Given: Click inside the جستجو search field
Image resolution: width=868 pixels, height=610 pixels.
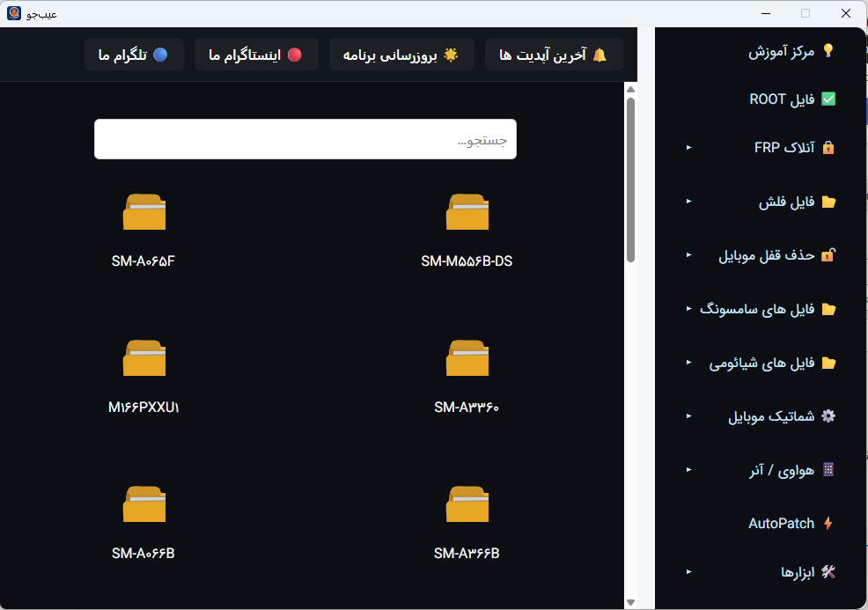Looking at the screenshot, I should tap(305, 138).
